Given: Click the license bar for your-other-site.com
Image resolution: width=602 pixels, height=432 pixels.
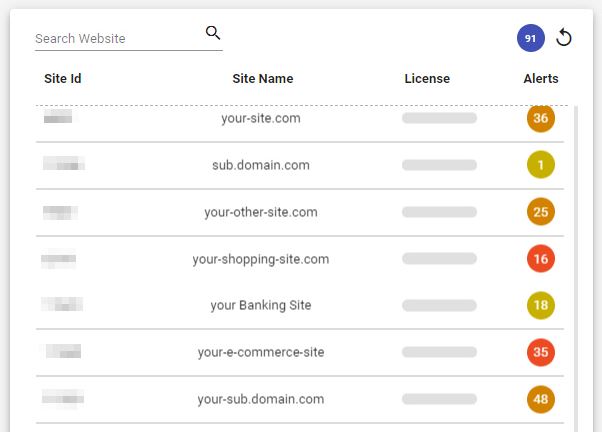Looking at the screenshot, I should coord(439,212).
